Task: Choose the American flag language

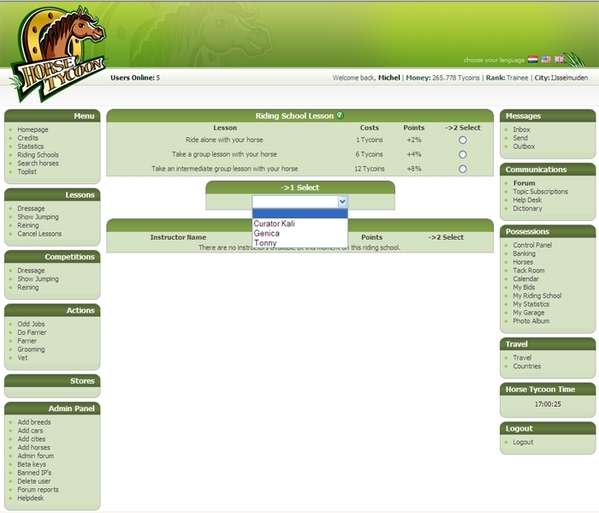Action: click(546, 59)
